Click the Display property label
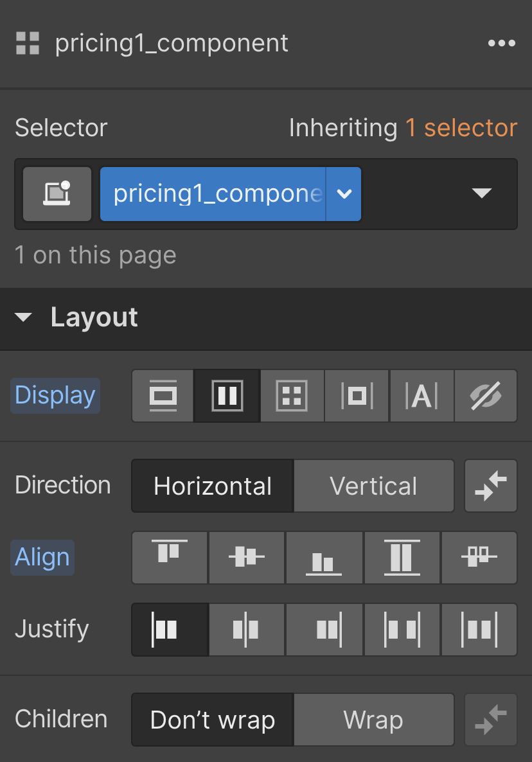This screenshot has height=762, width=532. point(55,396)
